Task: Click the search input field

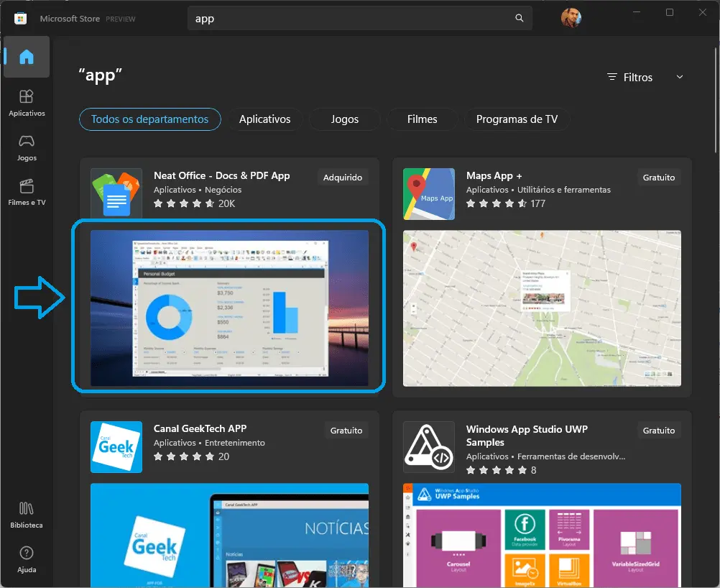Action: point(352,19)
